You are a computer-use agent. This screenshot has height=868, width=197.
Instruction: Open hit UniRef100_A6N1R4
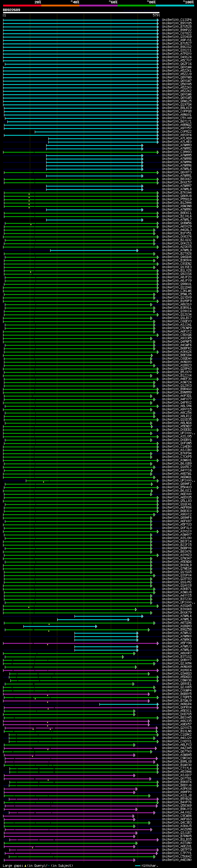(x=177, y=704)
